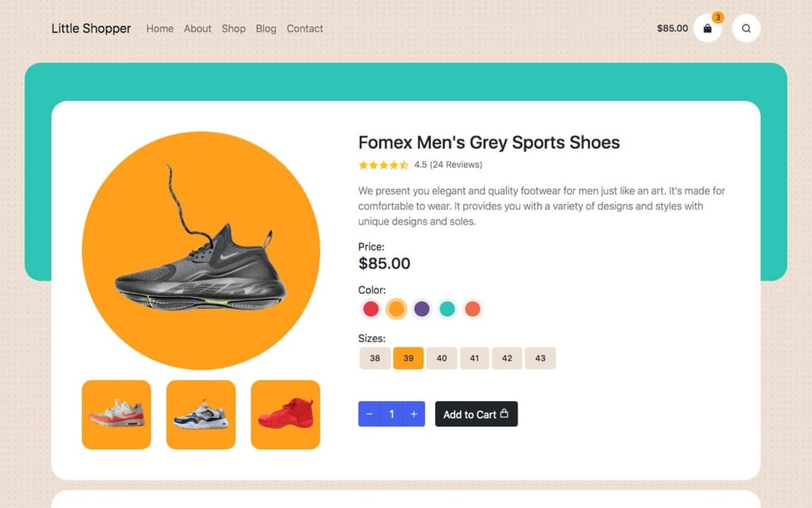Open the Contact page link
The image size is (812, 508).
pyautogui.click(x=304, y=28)
